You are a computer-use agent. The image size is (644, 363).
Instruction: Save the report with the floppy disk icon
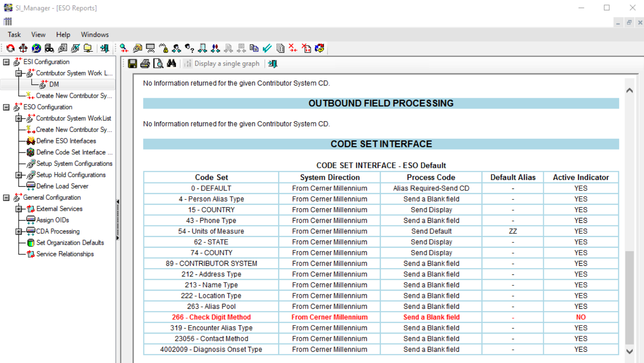click(132, 64)
